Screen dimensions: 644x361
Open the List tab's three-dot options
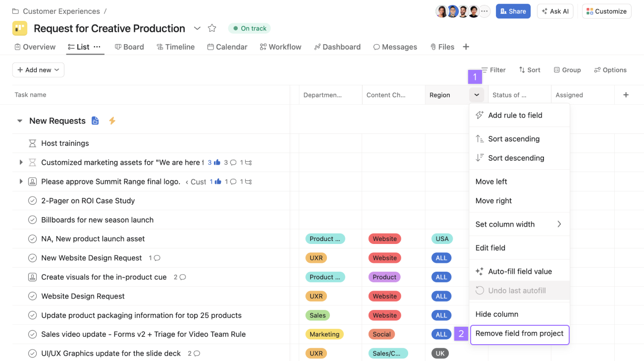(x=97, y=47)
